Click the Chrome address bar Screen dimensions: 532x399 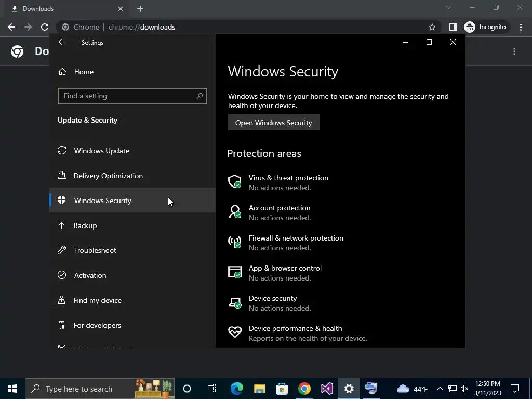(248, 27)
